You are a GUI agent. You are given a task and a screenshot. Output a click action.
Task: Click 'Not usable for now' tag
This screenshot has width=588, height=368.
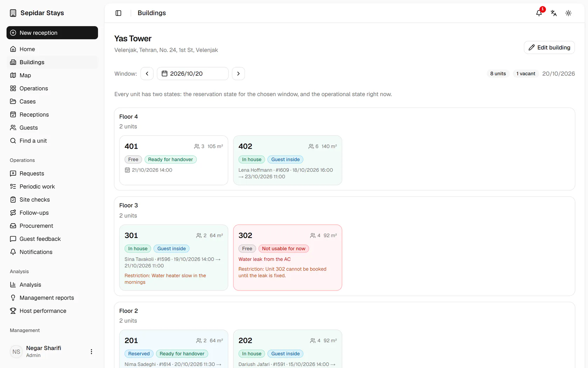coord(283,248)
